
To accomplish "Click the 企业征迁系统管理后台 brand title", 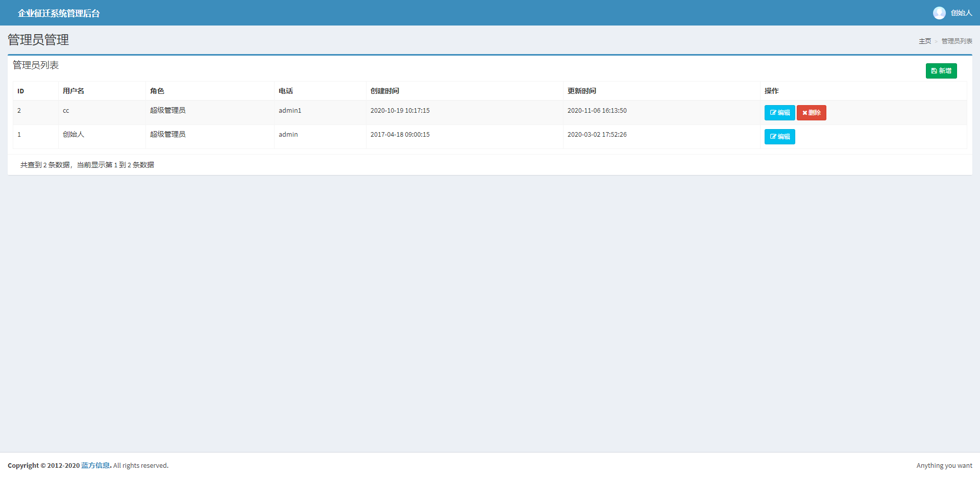I will (59, 13).
